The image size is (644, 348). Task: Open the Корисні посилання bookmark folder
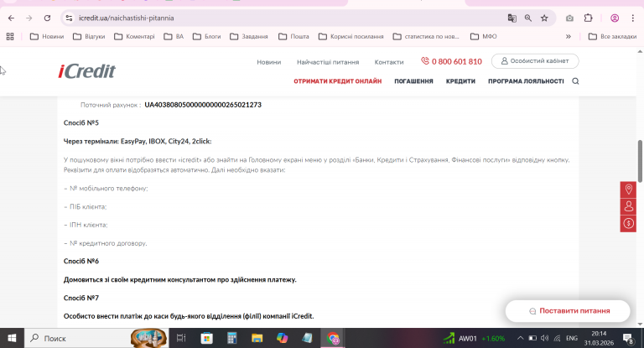point(351,37)
